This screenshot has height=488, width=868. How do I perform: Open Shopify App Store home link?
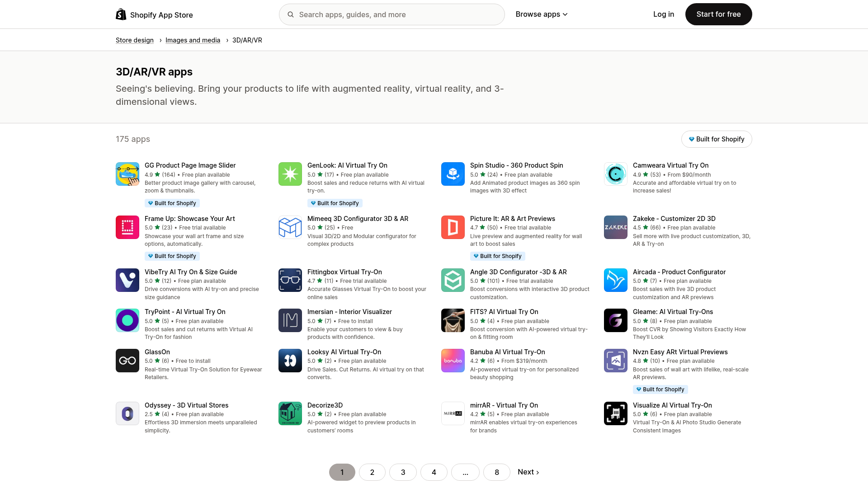pos(154,14)
